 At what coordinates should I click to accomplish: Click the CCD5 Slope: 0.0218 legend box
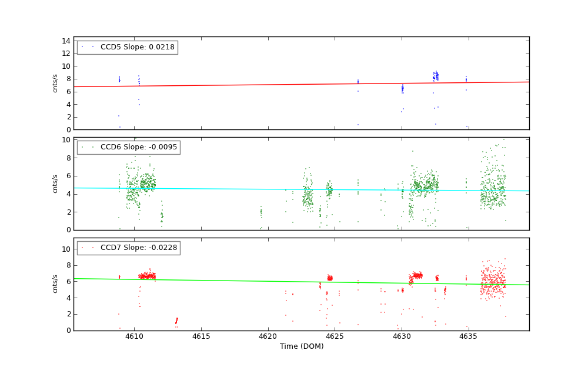(127, 48)
